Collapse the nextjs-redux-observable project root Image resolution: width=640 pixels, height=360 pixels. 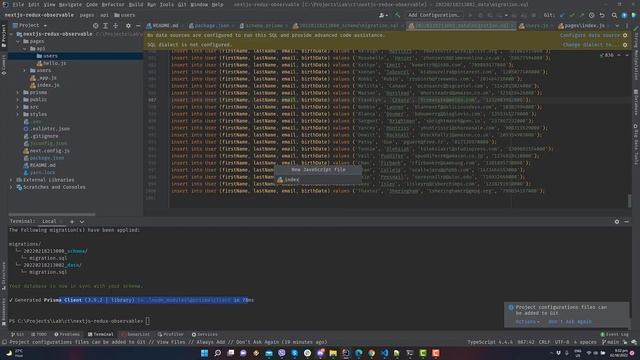[11, 34]
